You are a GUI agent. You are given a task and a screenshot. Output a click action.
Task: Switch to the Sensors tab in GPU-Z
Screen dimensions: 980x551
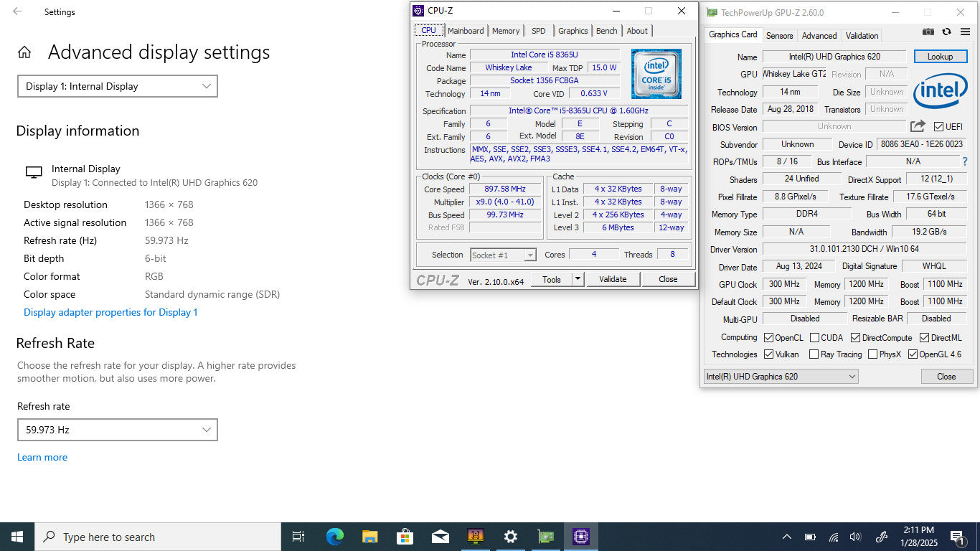[779, 35]
